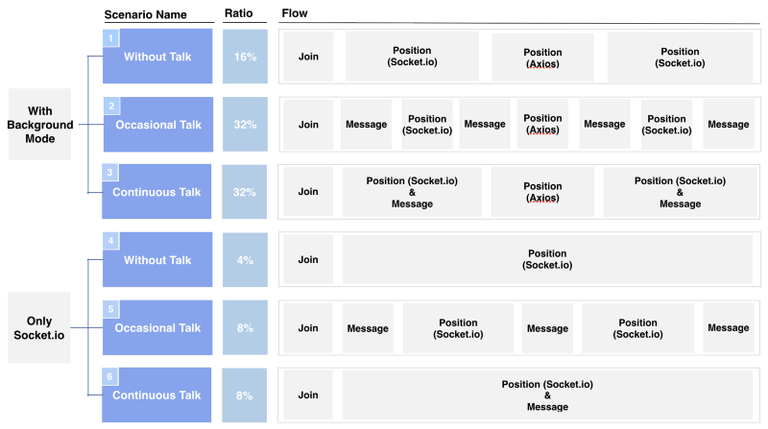Screen dimensions: 768x429
Task: Click the Ratio column header
Action: coord(239,14)
